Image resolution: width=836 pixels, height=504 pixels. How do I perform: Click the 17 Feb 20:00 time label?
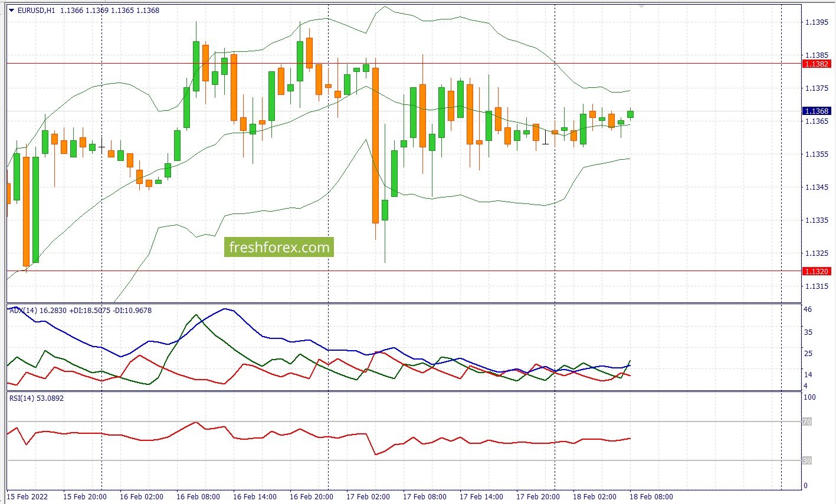click(538, 496)
